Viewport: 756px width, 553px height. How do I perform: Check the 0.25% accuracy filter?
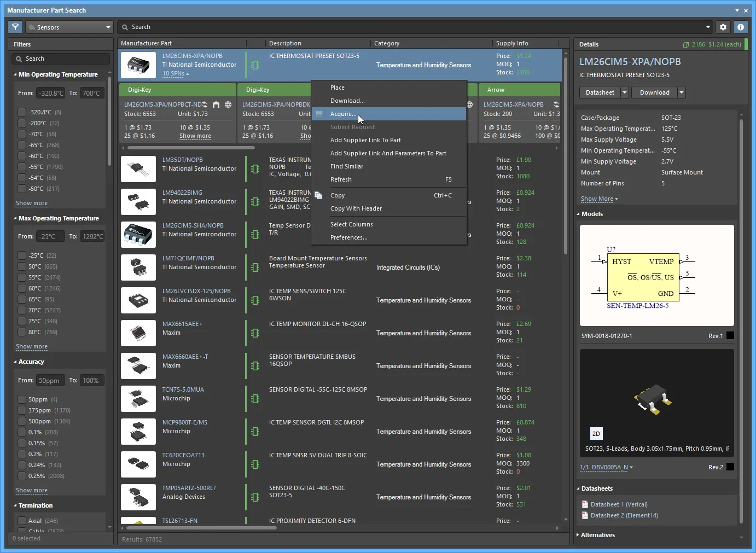(x=22, y=476)
